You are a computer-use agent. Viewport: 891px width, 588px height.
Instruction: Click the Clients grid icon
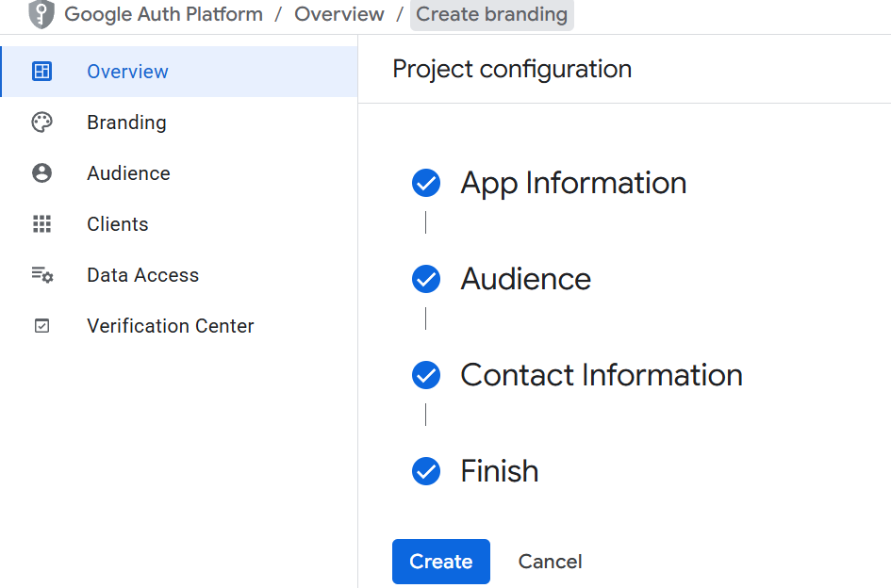click(x=41, y=224)
